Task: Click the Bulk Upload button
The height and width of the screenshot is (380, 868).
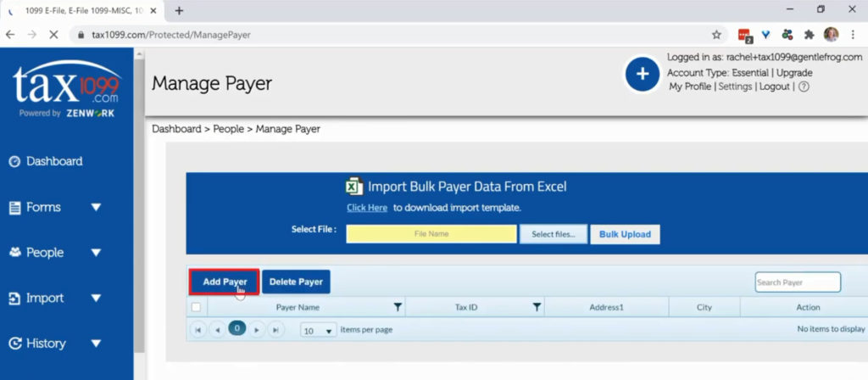Action: pyautogui.click(x=625, y=234)
